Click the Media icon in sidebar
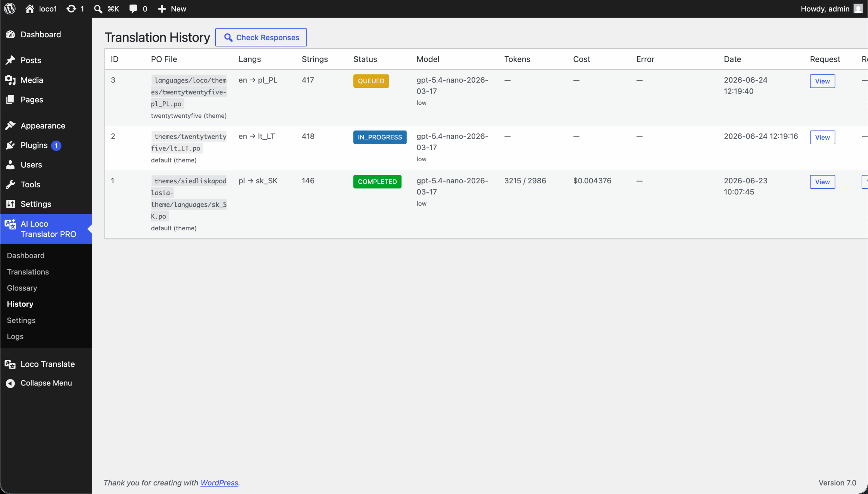Viewport: 868px width, 494px height. click(11, 80)
